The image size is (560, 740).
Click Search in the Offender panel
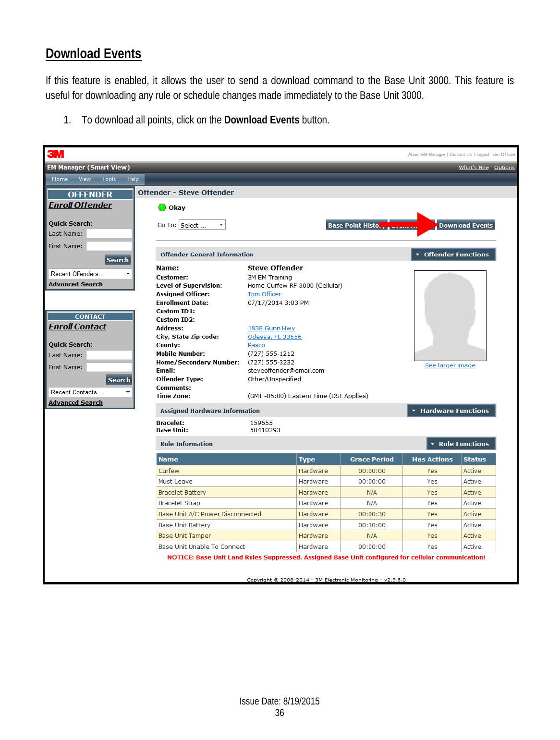[x=118, y=260]
